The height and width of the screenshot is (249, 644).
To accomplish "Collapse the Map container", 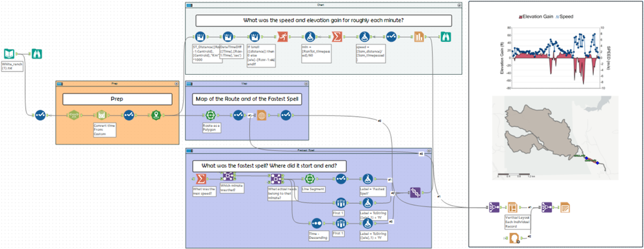I will pos(306,83).
